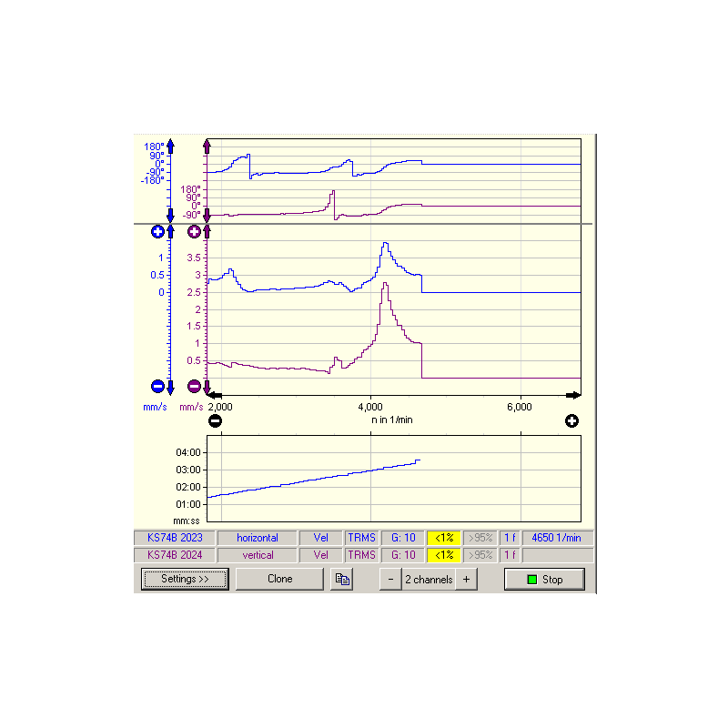Zoom in rpm axis with black plus icon
The image size is (728, 728).
coord(571,421)
